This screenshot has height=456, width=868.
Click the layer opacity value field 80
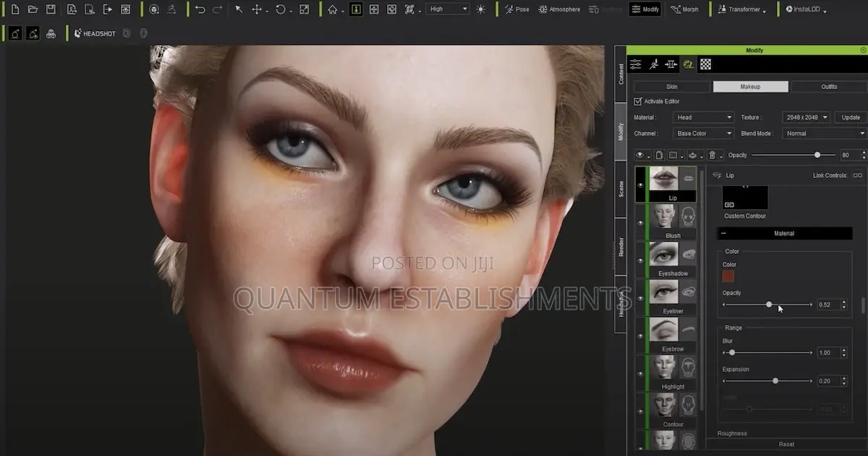(848, 155)
